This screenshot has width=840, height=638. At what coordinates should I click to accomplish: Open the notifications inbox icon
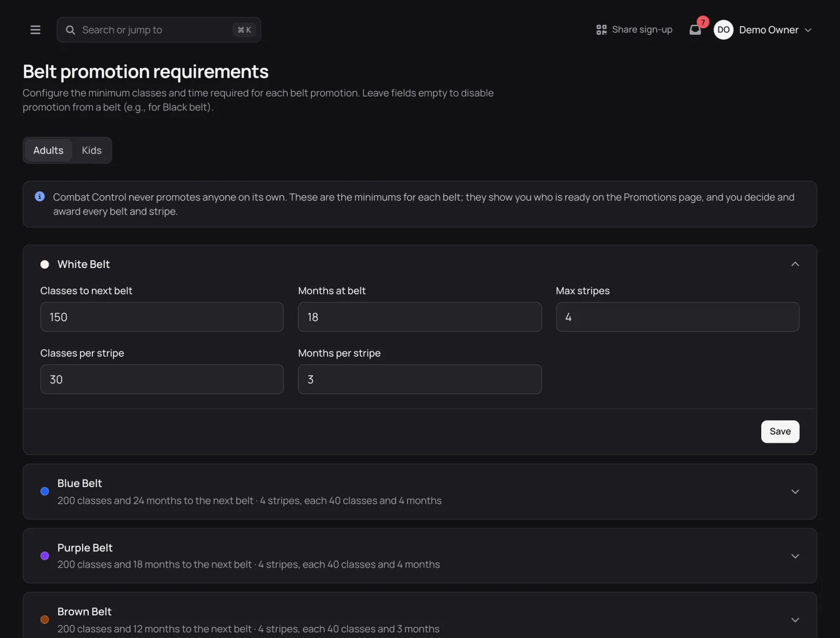695,30
